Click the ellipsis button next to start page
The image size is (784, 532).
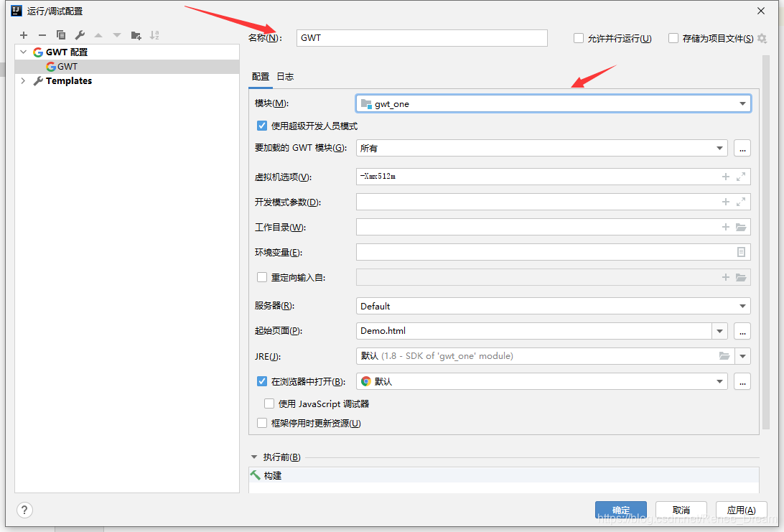742,331
